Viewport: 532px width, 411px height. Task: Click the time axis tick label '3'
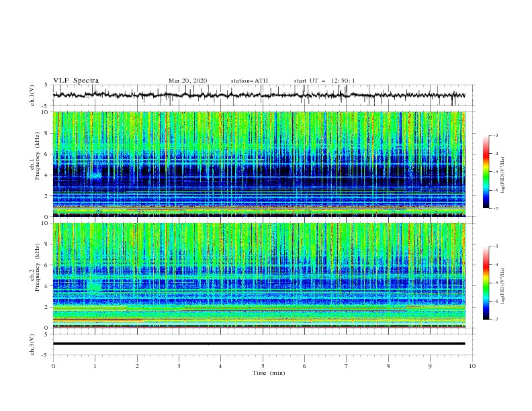point(179,366)
